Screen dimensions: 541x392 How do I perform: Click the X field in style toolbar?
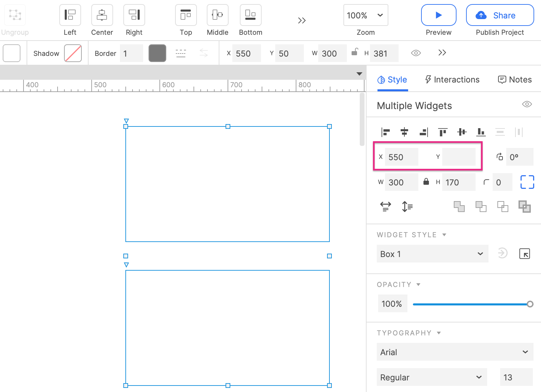coord(246,53)
